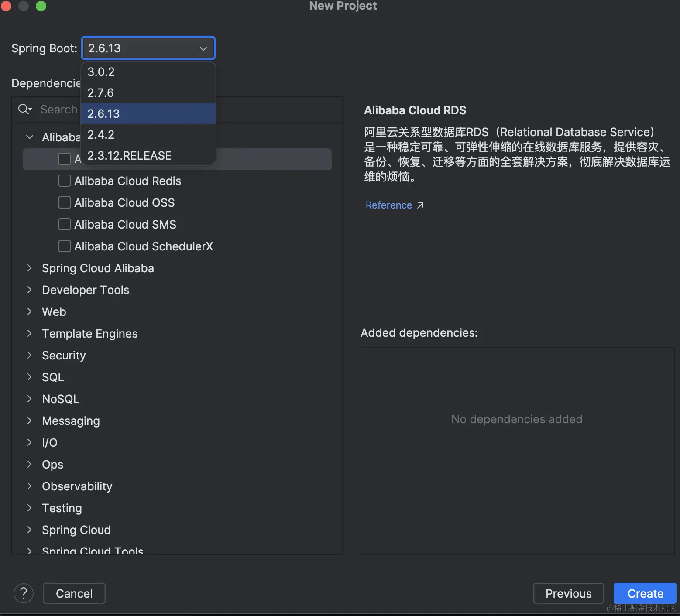The width and height of the screenshot is (680, 616).
Task: Expand the Testing group
Action: pyautogui.click(x=30, y=508)
